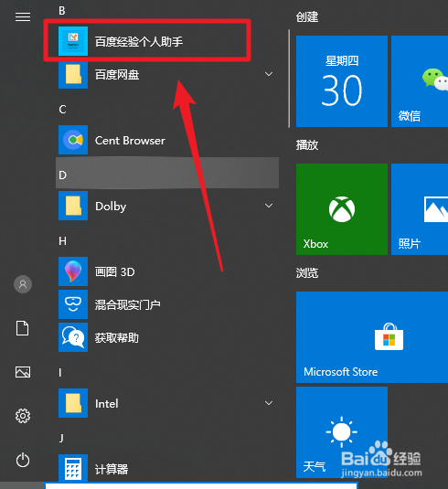Click the 获取帮助 text label

tap(117, 338)
